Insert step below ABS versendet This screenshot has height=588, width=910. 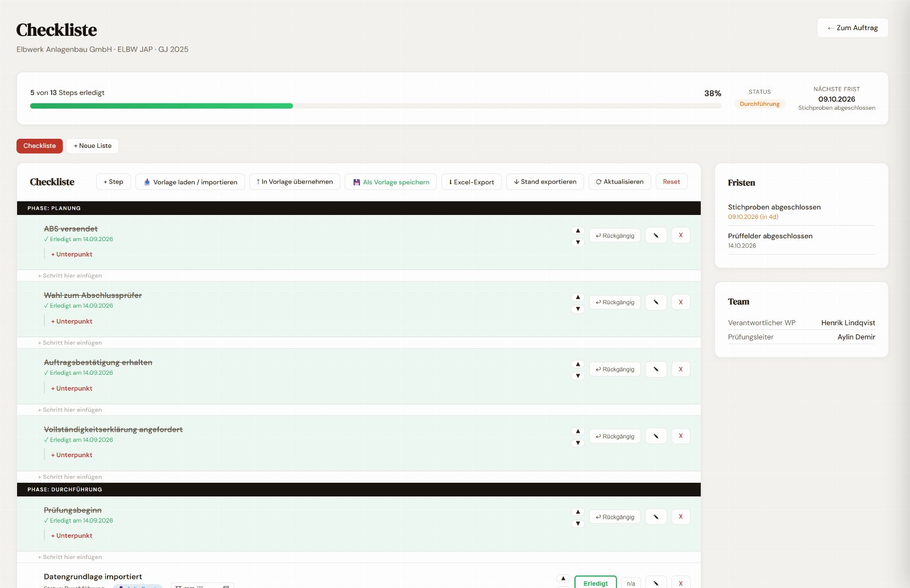[70, 276]
